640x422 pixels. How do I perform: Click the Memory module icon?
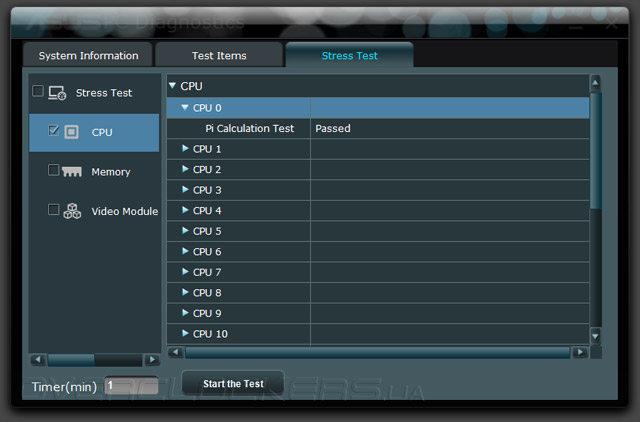click(x=71, y=171)
